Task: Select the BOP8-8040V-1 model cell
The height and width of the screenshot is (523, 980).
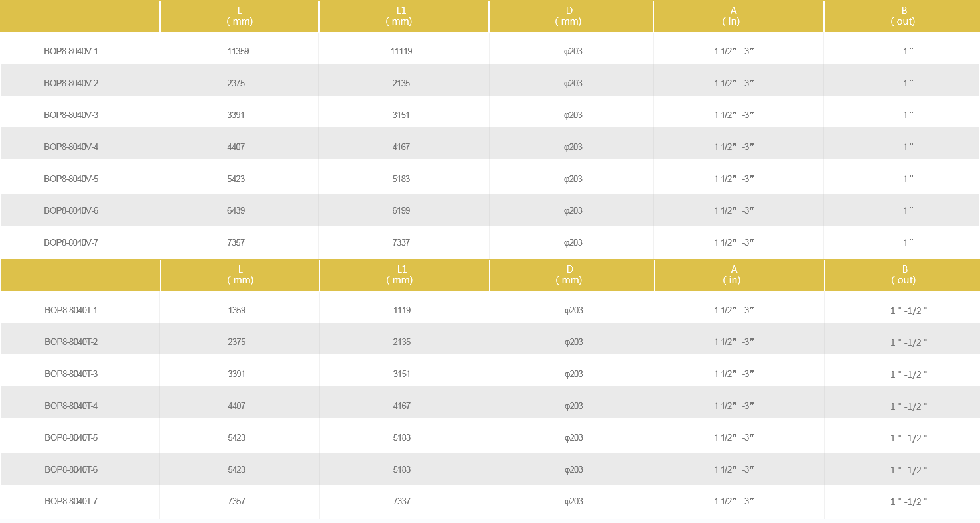Action: tap(71, 51)
